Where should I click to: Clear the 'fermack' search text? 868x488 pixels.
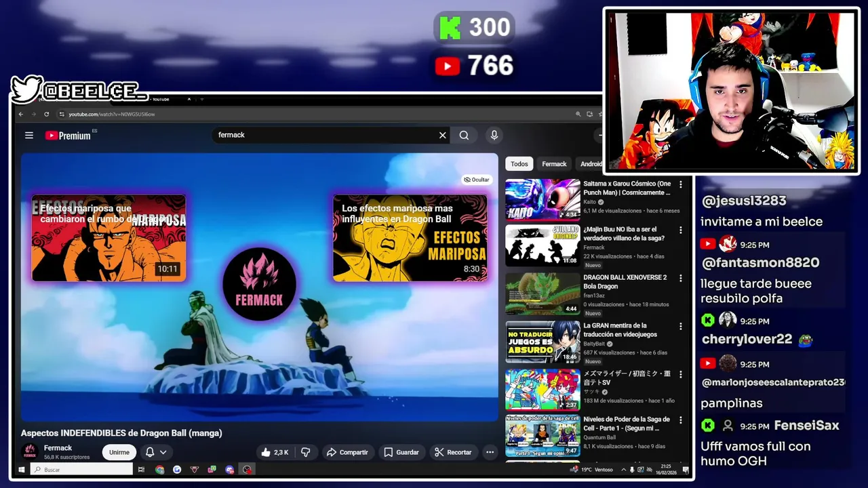443,135
